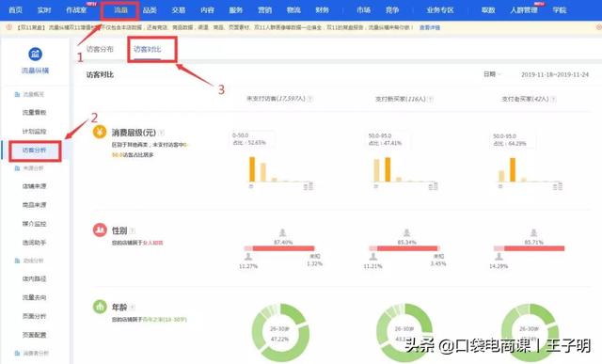Open the 店铺来源 sidebar item
602x364 pixels.
tap(34, 186)
